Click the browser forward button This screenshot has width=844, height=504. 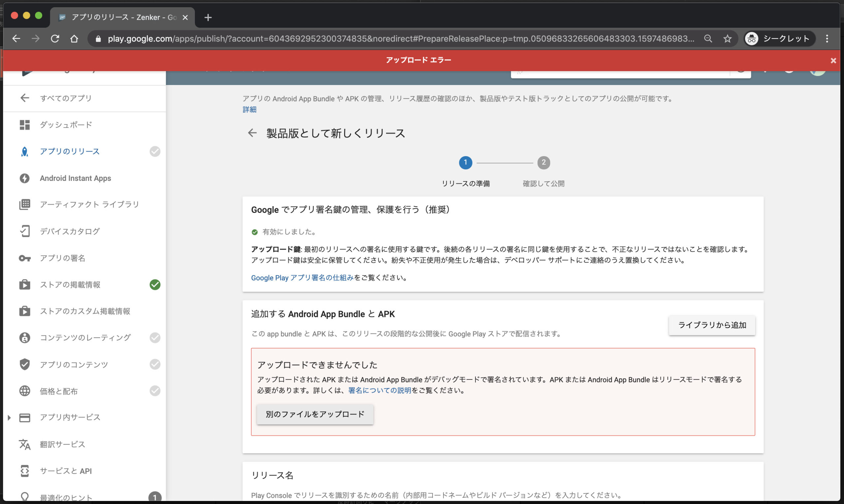click(x=35, y=39)
